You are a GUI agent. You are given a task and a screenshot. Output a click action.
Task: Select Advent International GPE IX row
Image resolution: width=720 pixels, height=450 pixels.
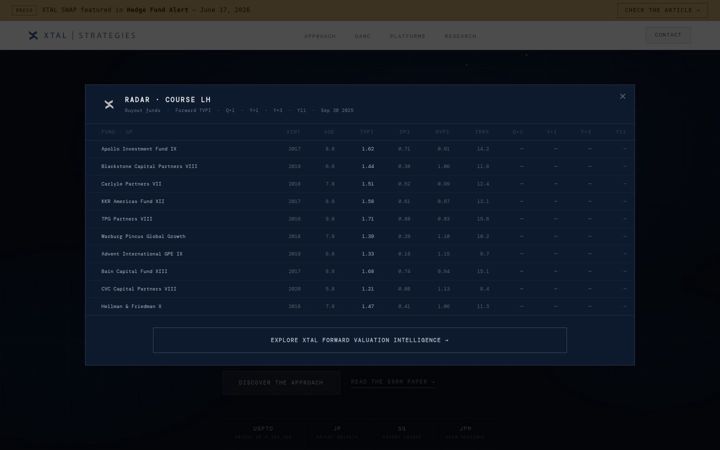tap(360, 254)
